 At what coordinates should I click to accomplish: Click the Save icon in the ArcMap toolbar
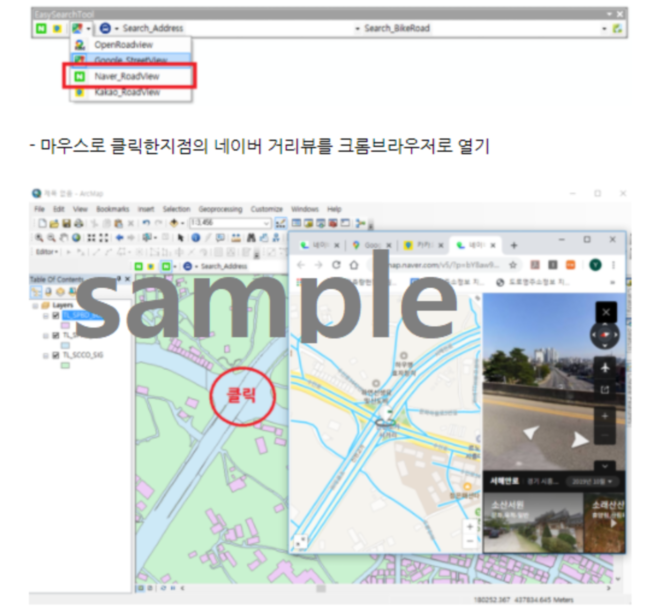pos(67,223)
